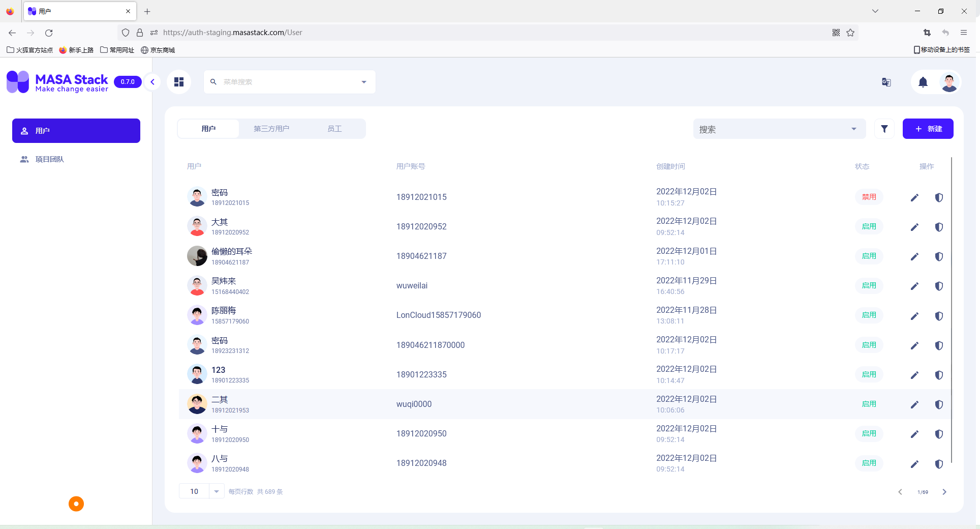Click the profile avatar in the top right
Image resolution: width=980 pixels, height=529 pixels.
[948, 82]
